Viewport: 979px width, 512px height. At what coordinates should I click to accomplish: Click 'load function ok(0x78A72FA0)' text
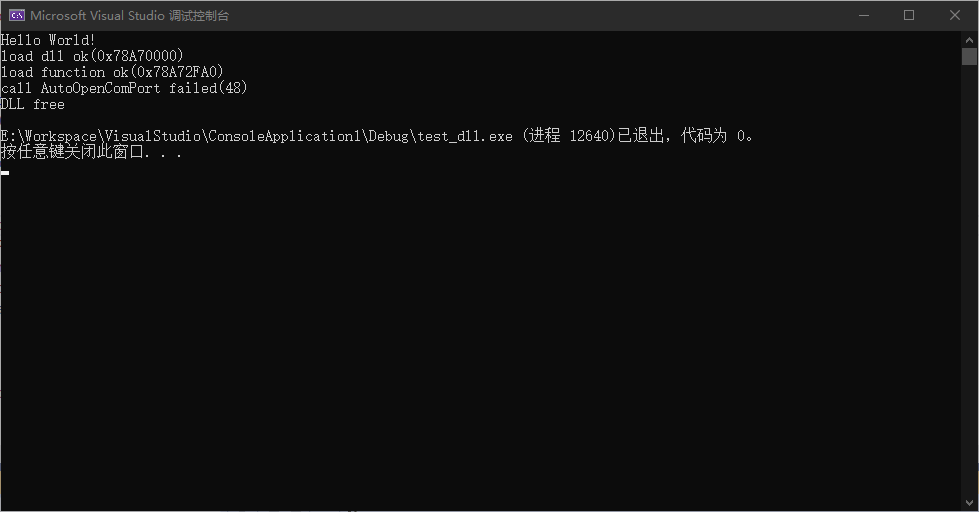112,72
